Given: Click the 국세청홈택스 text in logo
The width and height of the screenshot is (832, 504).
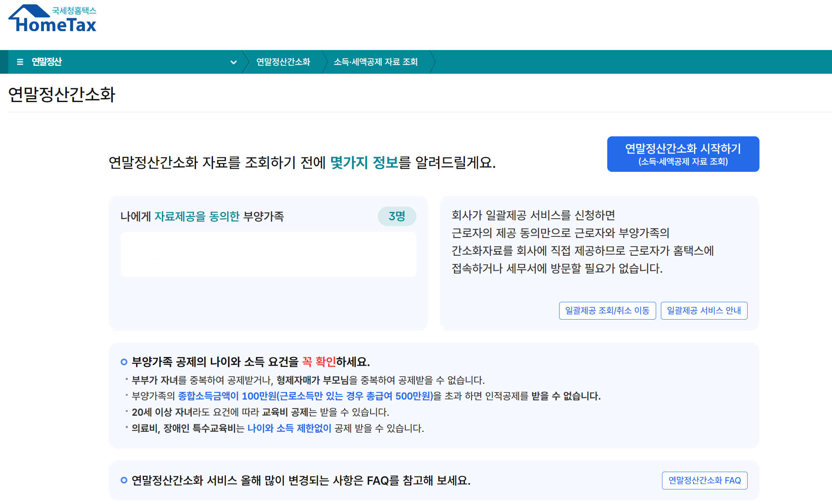Looking at the screenshot, I should pos(74,11).
